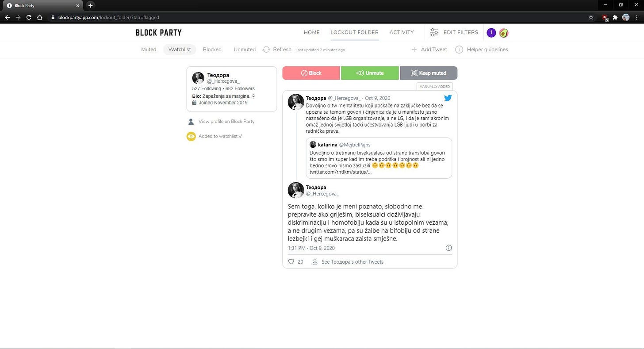The height and width of the screenshot is (349, 644).
Task: Open the quoted tweet by katarina
Action: pos(379,158)
